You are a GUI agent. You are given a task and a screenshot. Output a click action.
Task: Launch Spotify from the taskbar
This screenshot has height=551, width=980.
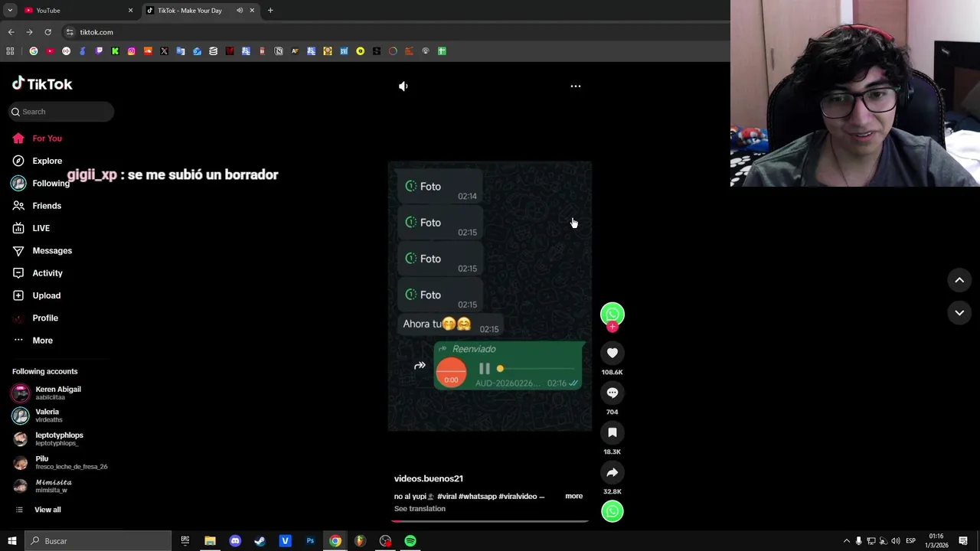(410, 541)
